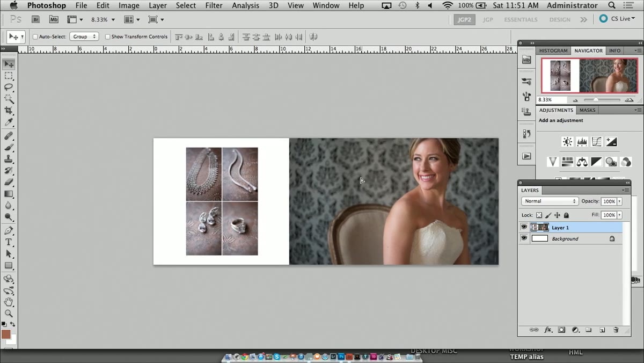Select the Zoom tool in toolbox
The height and width of the screenshot is (363, 644).
(x=9, y=313)
